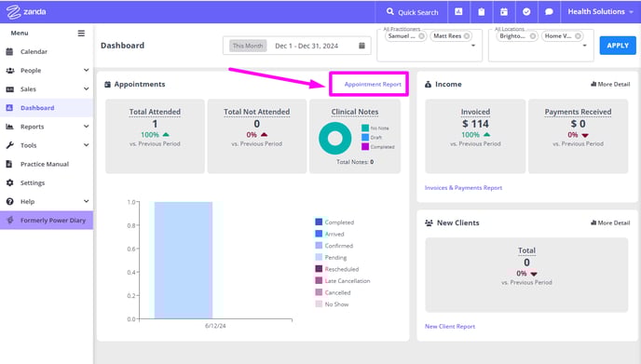Open the New Client Report link
This screenshot has height=364, width=641.
point(450,326)
